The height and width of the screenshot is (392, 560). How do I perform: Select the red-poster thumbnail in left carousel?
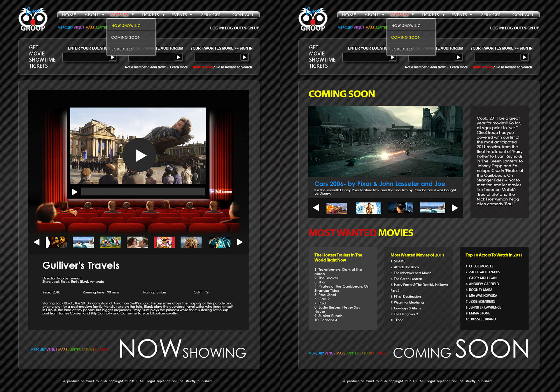(x=164, y=242)
